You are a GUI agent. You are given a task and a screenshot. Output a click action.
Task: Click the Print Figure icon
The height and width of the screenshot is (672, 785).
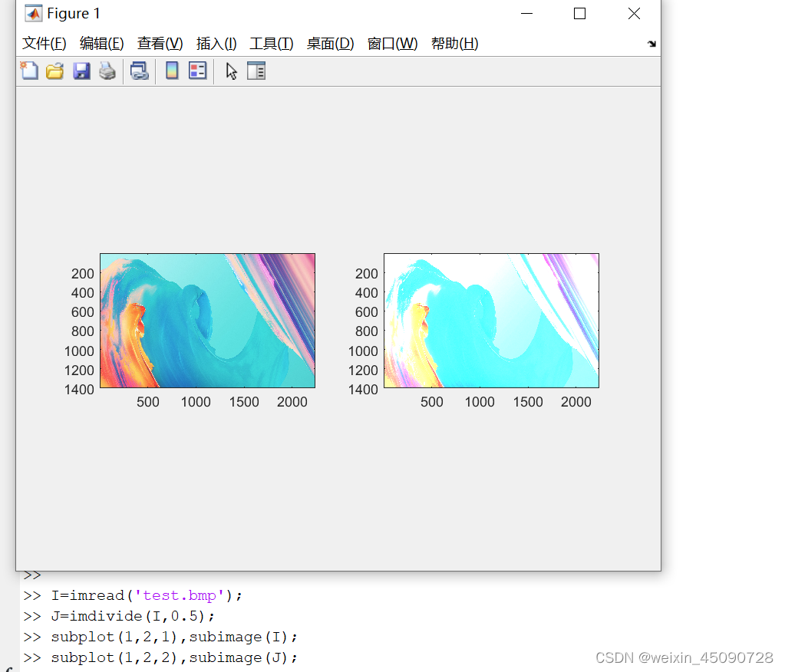click(x=107, y=71)
